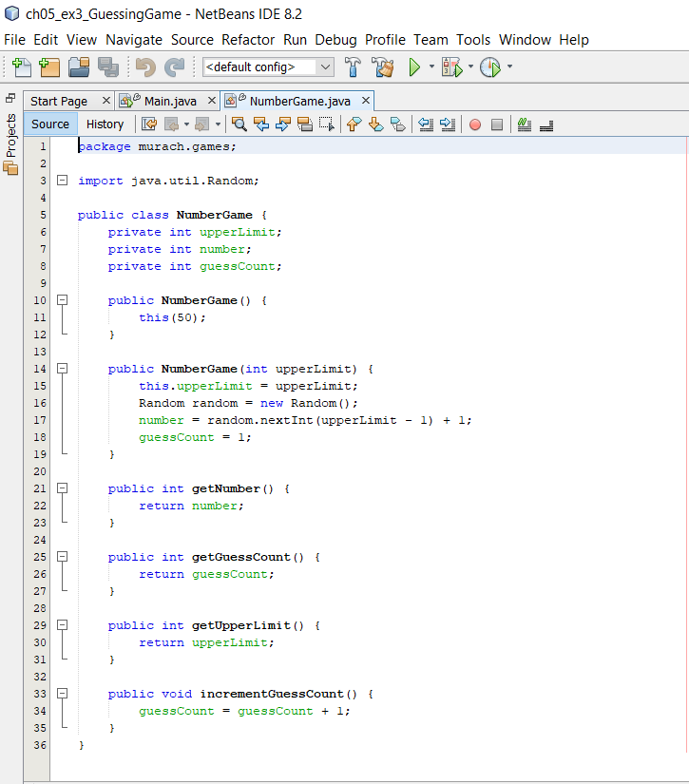Open the Projects side panel

tap(10, 136)
